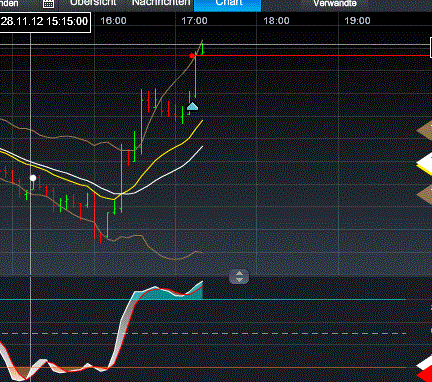This screenshot has height=382, width=432.
Task: Click the lower brown price-axis marker
Action: point(424,195)
